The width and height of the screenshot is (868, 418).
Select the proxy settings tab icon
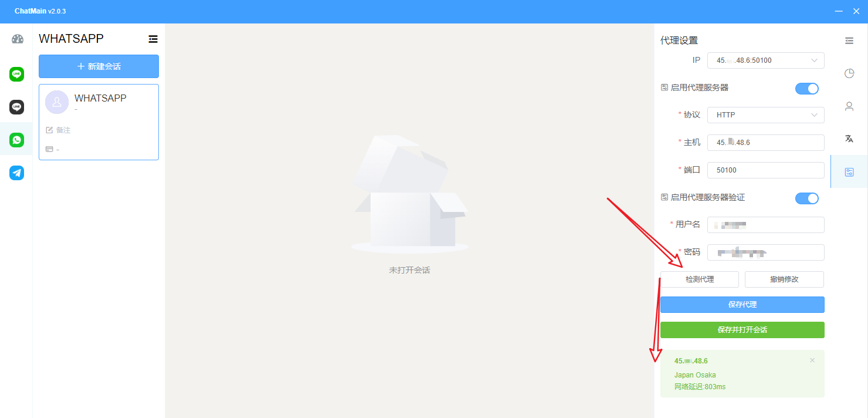pyautogui.click(x=849, y=172)
